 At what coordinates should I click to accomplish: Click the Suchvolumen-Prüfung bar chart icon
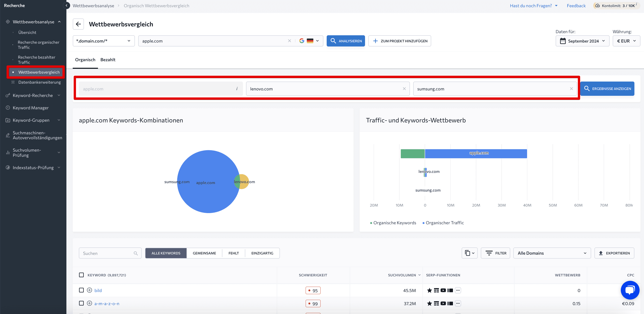click(x=8, y=153)
